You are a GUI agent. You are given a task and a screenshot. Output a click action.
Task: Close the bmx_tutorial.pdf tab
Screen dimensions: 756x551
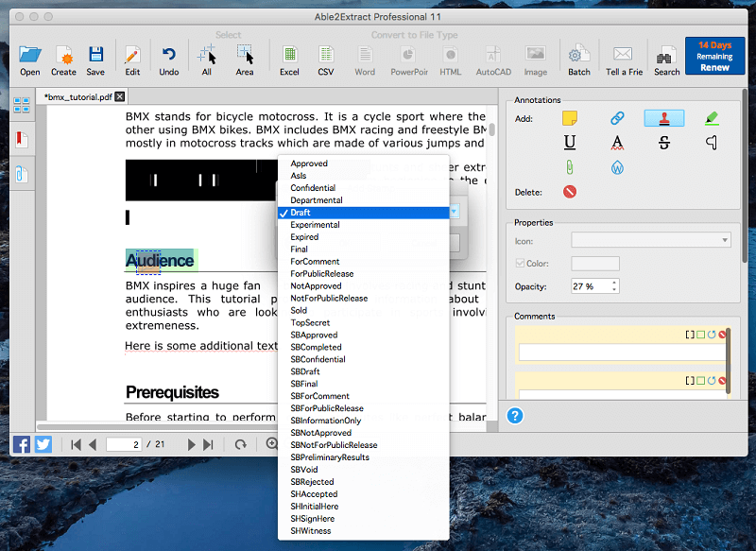pos(120,97)
